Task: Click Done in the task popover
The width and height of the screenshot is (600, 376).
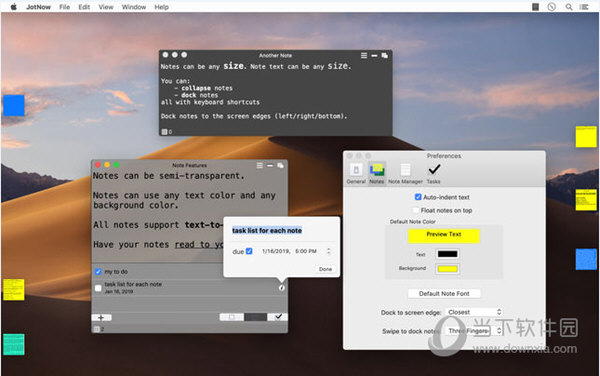Action: pos(325,269)
